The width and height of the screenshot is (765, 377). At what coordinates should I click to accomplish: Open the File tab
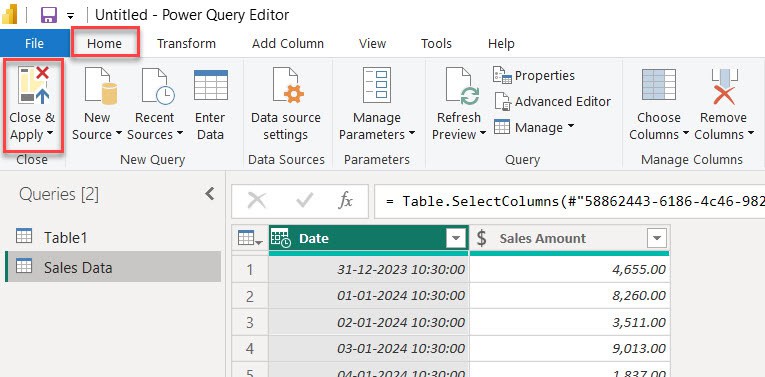coord(34,43)
